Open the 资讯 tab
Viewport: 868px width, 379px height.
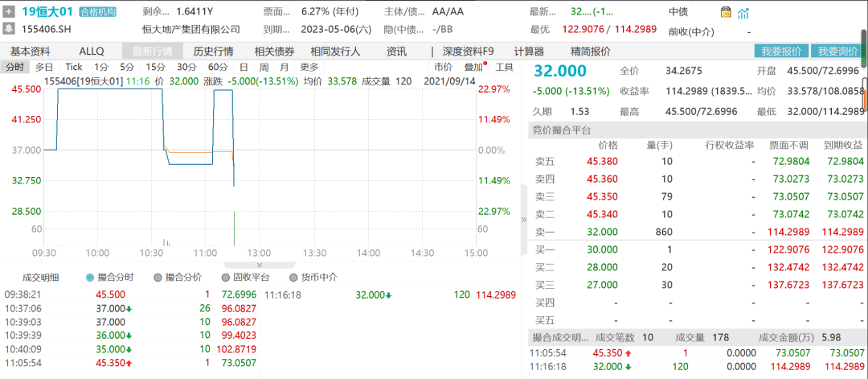point(396,51)
